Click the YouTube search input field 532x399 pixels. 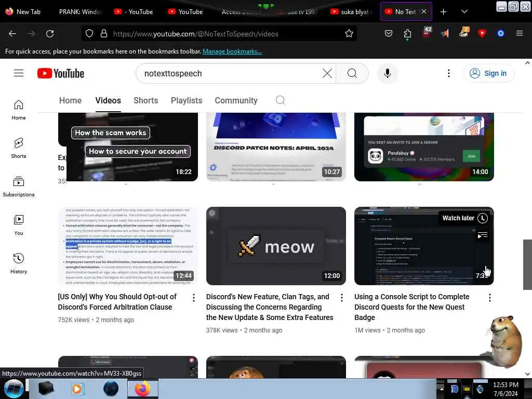point(231,73)
